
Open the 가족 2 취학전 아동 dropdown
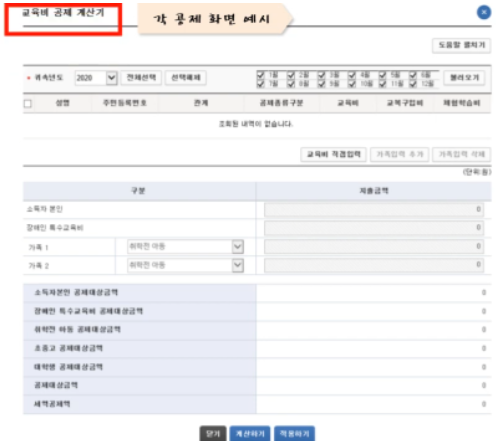185,265
